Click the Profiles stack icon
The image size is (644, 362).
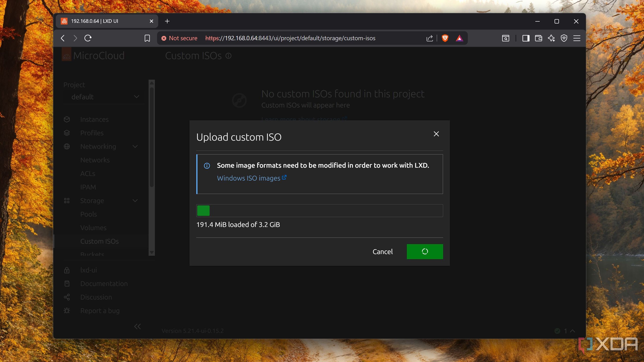point(67,133)
